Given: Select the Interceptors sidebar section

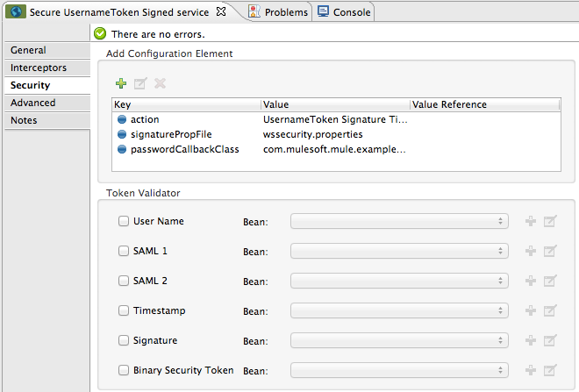Looking at the screenshot, I should (39, 68).
